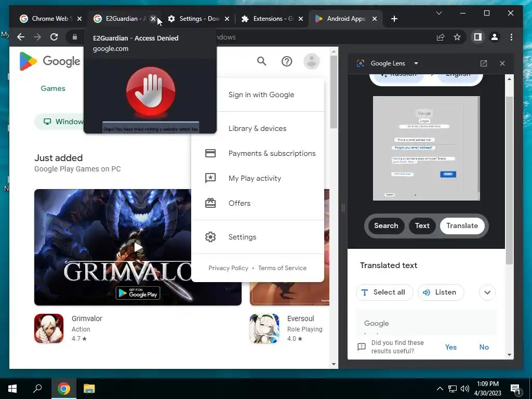Click the Google Play page scrollbar thumb

coord(334,91)
